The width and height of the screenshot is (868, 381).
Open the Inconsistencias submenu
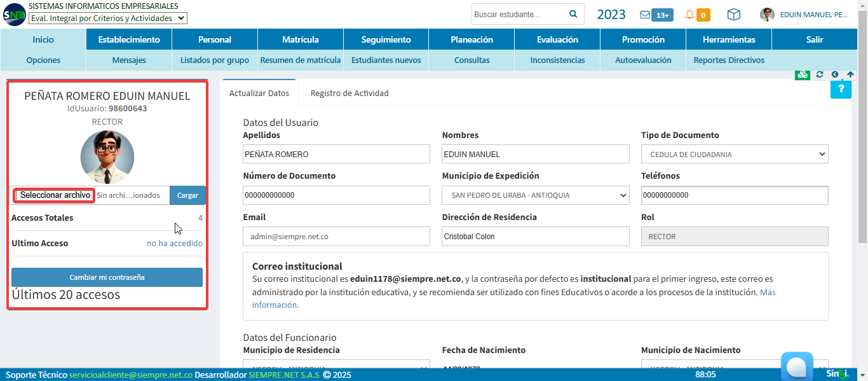[557, 60]
